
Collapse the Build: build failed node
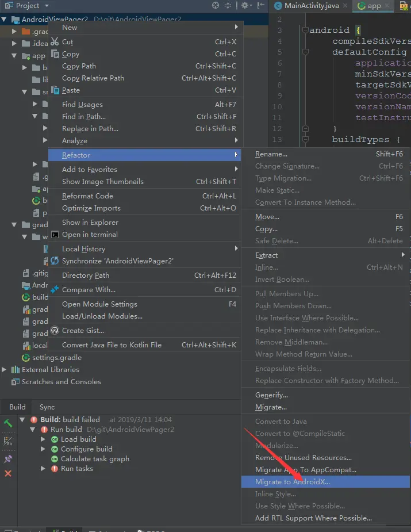pos(22,420)
